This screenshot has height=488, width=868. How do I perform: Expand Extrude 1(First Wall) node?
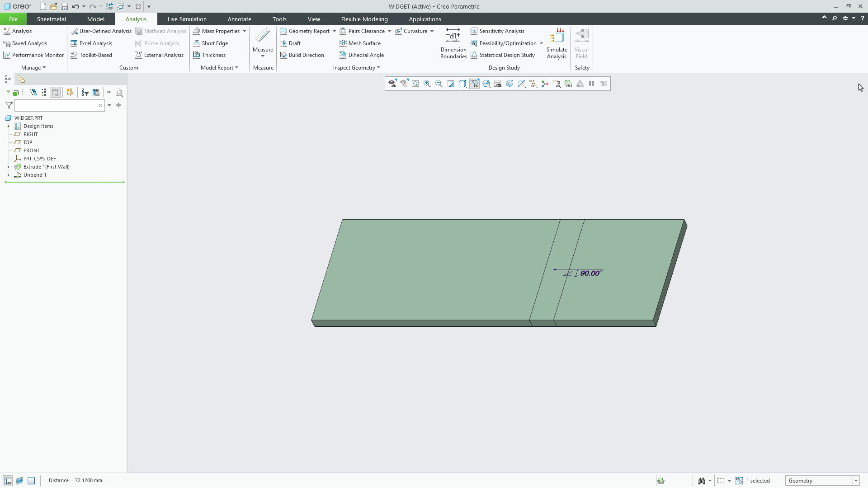[x=9, y=167]
